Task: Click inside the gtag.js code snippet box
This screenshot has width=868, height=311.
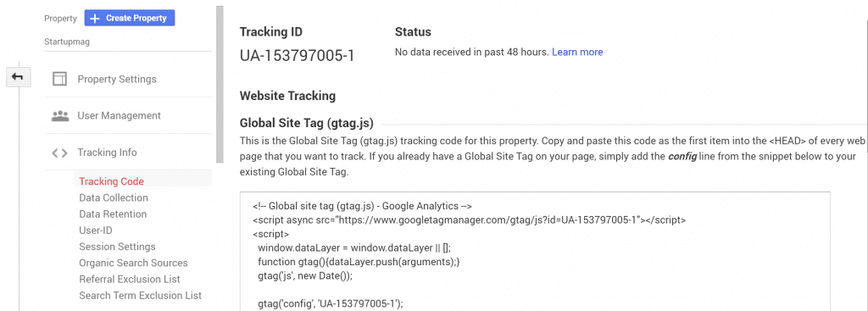Action: pos(535,251)
